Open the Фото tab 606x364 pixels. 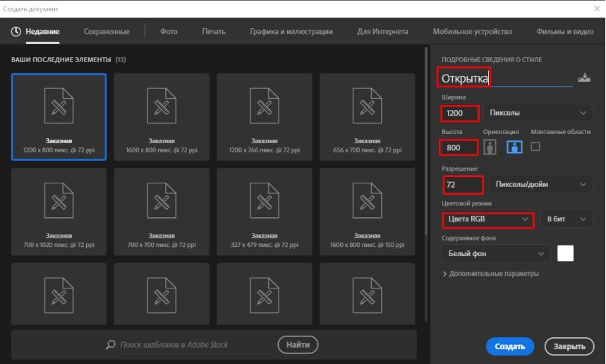coord(169,32)
